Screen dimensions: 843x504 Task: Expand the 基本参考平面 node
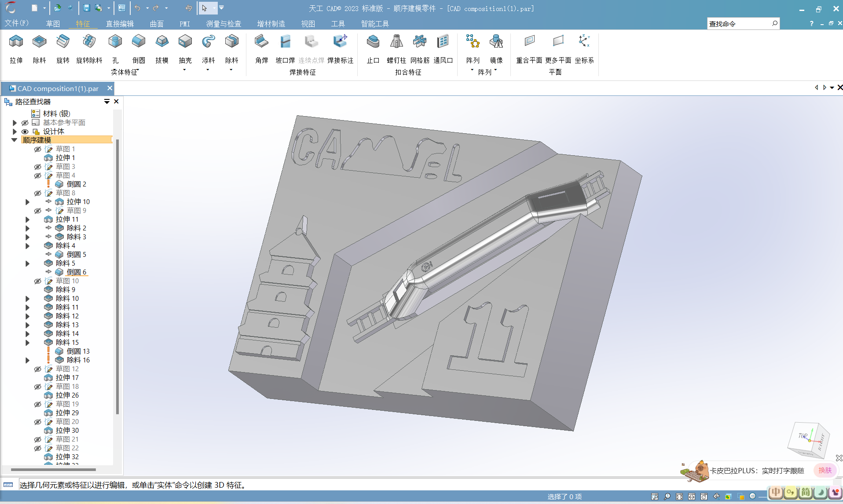click(x=15, y=123)
